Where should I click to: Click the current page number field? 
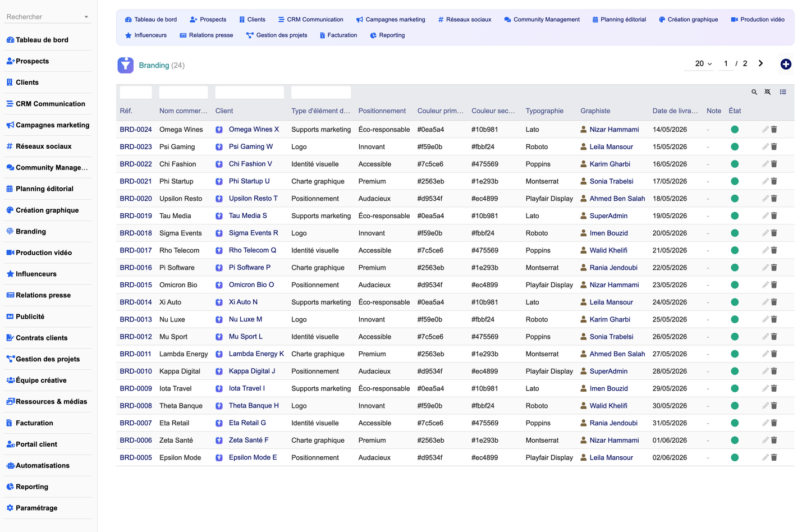726,63
